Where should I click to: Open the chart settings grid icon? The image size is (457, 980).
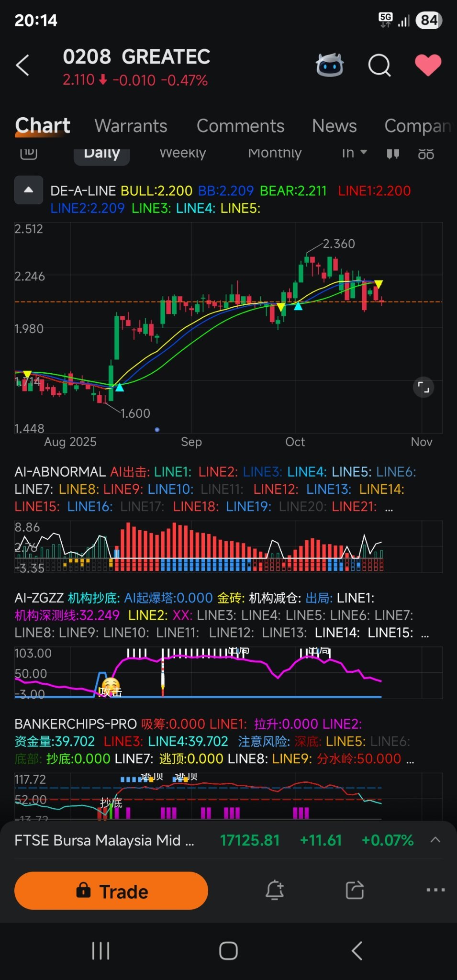click(x=425, y=154)
